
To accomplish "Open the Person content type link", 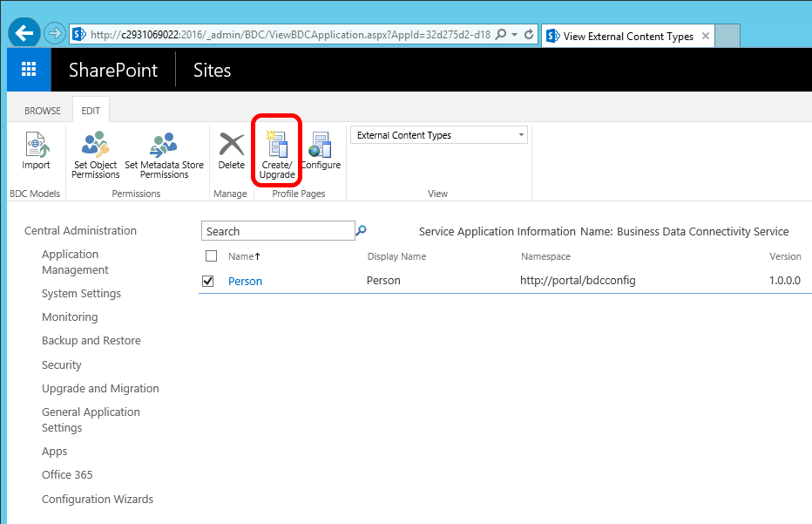I will tap(245, 281).
